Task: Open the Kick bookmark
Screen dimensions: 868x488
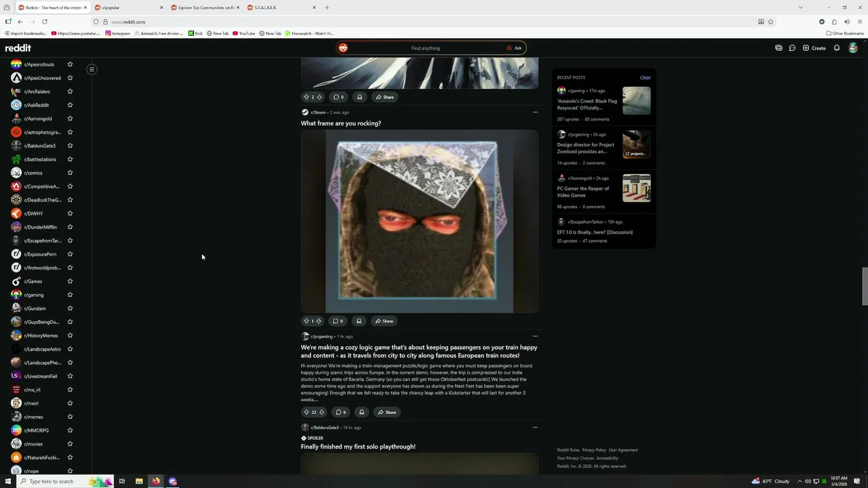Action: (195, 33)
